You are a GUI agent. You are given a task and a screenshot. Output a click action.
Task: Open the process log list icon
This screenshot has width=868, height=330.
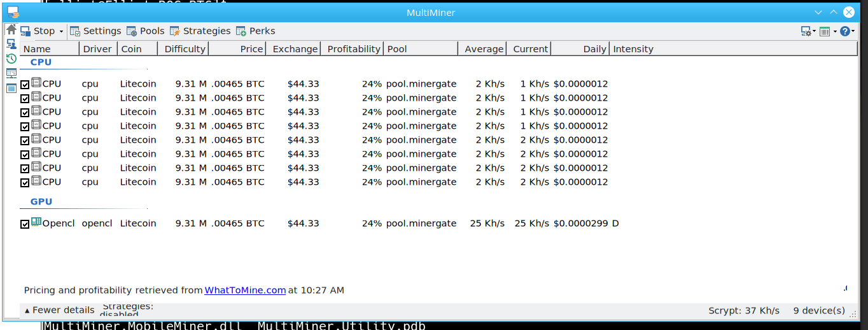(11, 88)
